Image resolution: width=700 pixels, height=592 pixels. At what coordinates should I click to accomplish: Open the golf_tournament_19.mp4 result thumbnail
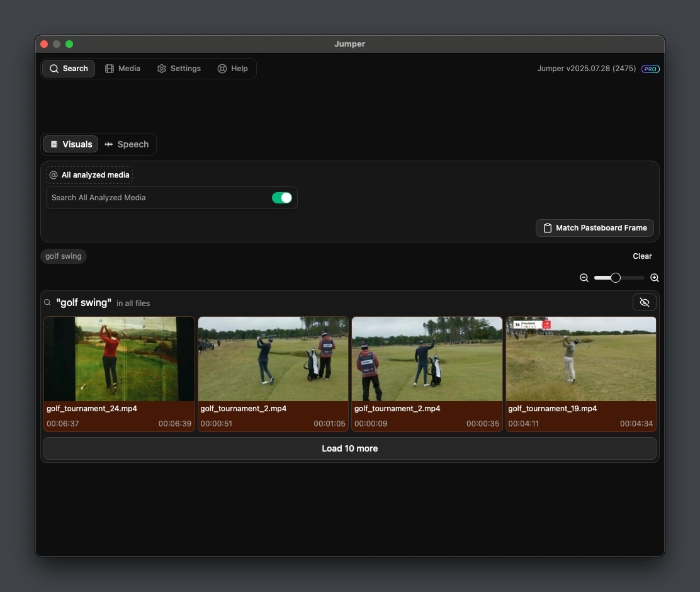click(x=580, y=359)
